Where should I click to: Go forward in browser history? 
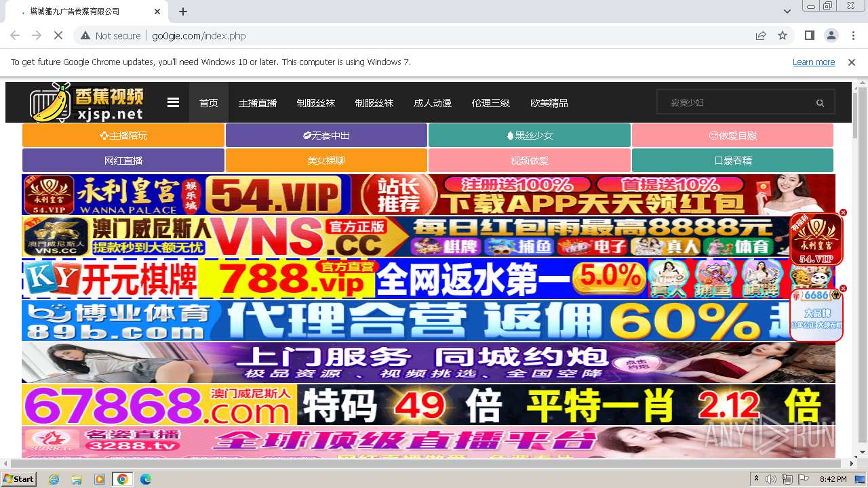37,35
